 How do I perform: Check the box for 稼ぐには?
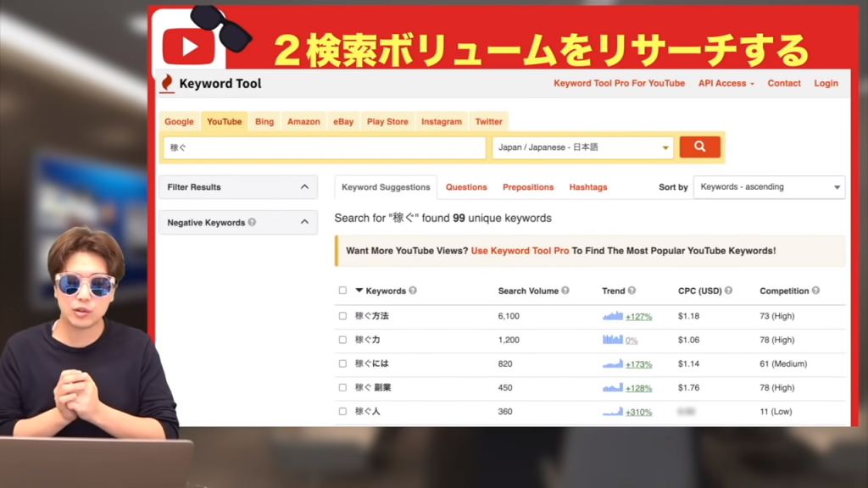tap(342, 363)
